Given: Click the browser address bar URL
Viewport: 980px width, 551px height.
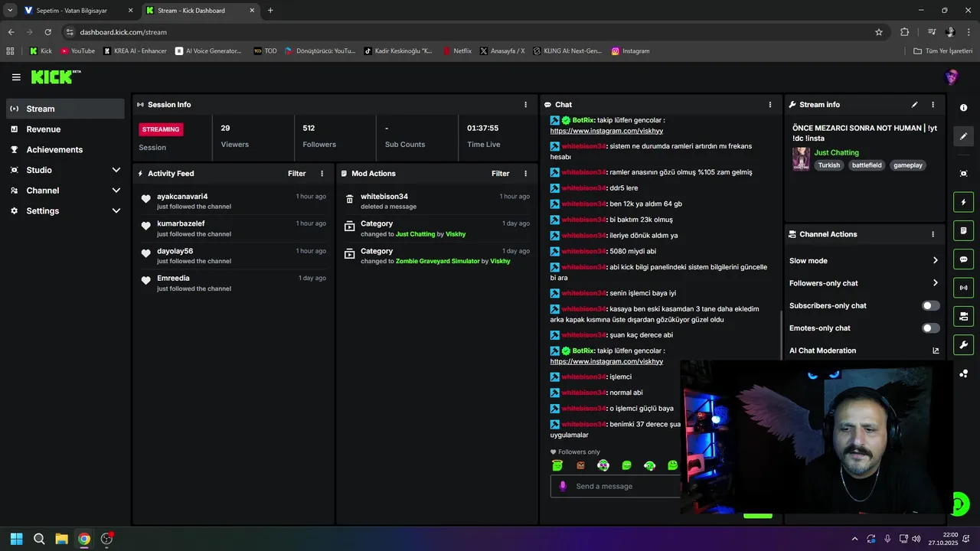Looking at the screenshot, I should [x=123, y=32].
